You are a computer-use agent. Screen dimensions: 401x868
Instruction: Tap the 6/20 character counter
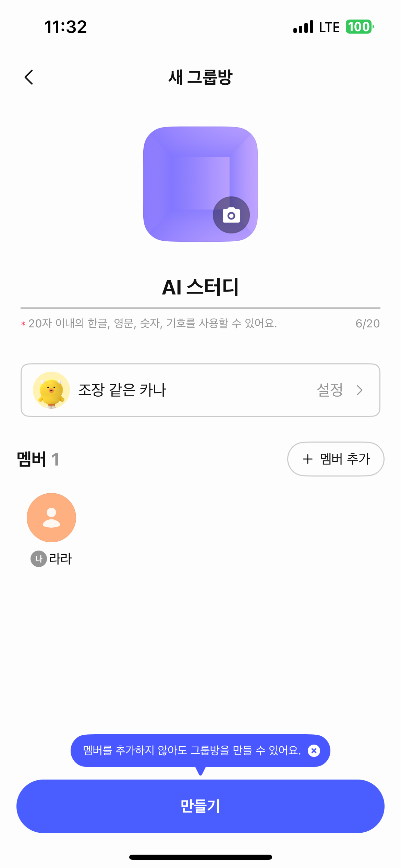pyautogui.click(x=367, y=324)
